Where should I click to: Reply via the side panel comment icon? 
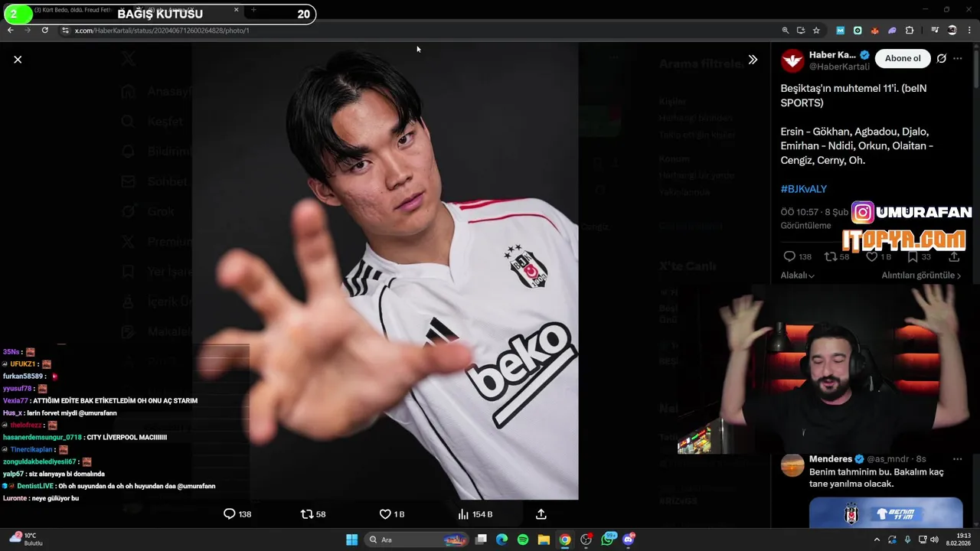coord(789,256)
